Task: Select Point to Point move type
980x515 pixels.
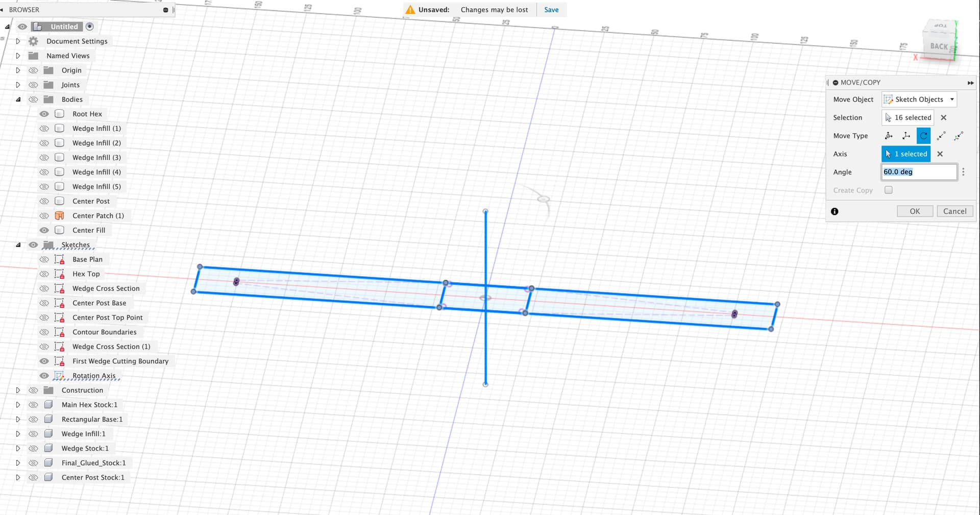Action: click(941, 136)
